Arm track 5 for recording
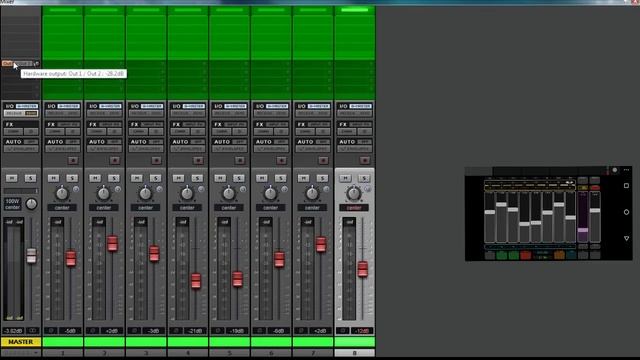 coord(240,160)
